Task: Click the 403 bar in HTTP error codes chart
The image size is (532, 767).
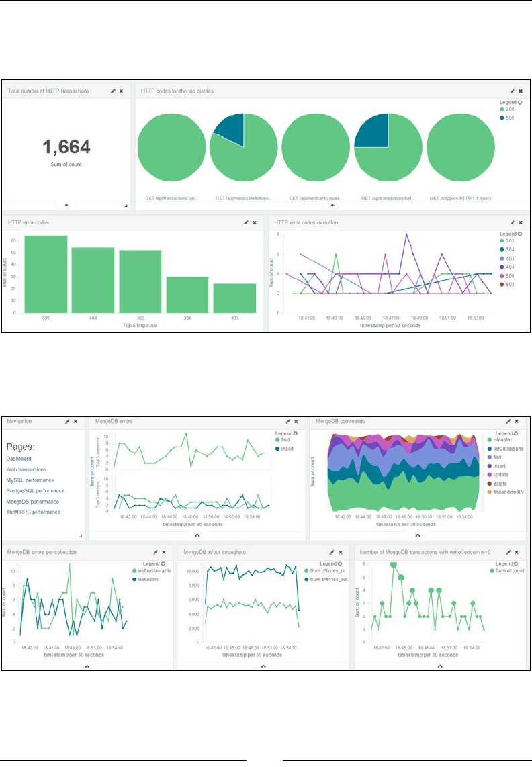Action: tap(235, 298)
